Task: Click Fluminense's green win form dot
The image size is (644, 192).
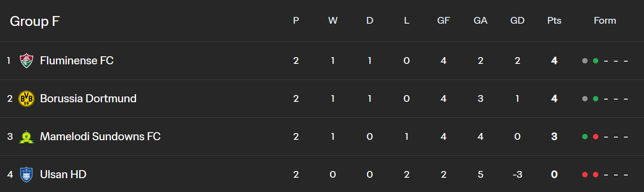Action: tap(596, 61)
